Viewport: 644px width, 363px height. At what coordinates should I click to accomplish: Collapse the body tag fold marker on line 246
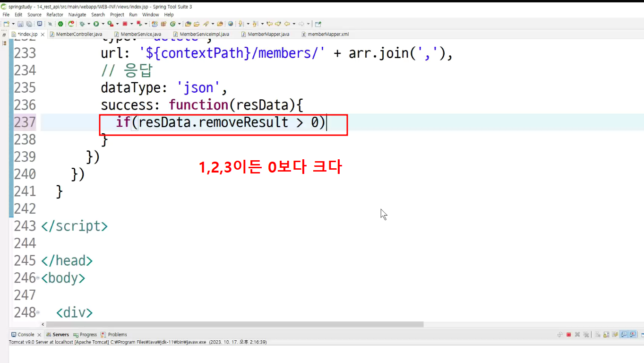(x=38, y=278)
